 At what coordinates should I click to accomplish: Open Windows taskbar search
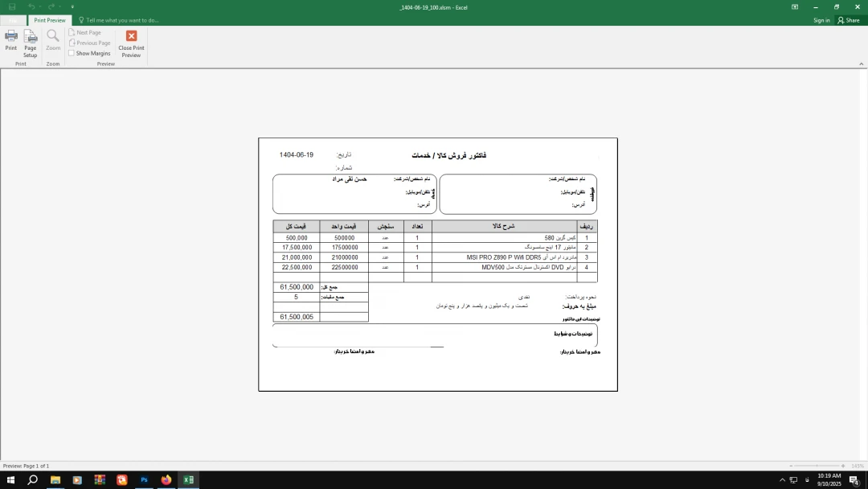pos(33,480)
